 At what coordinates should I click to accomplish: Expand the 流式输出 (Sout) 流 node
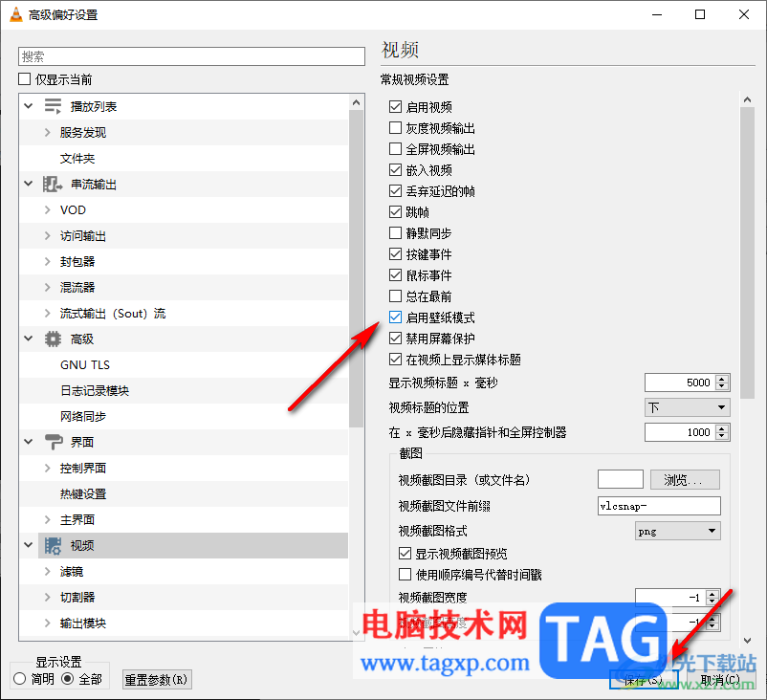tap(48, 313)
